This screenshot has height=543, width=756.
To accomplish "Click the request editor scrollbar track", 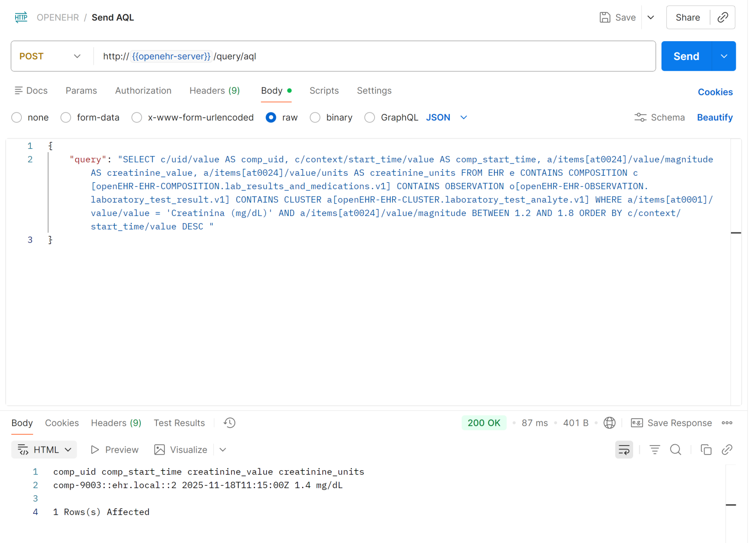I will [736, 307].
